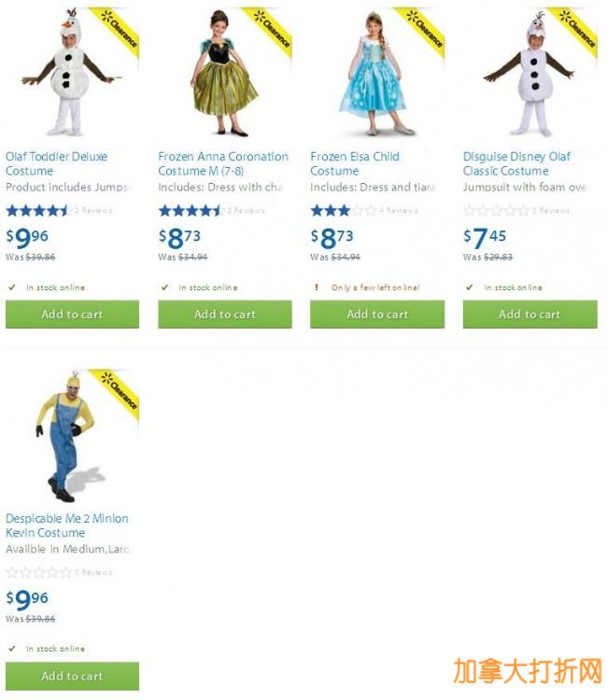Add Frozen Elsa Child Costume to cart
This screenshot has height=700, width=607.
tap(377, 315)
